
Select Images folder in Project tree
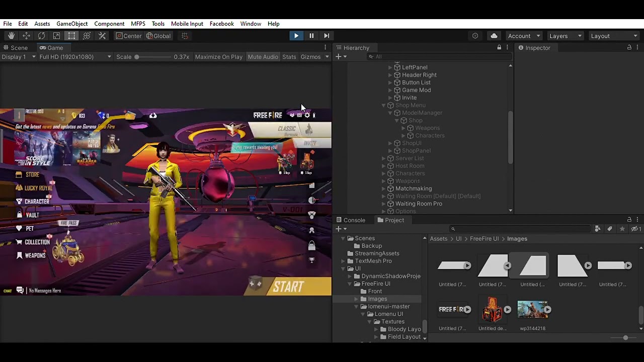click(x=377, y=299)
